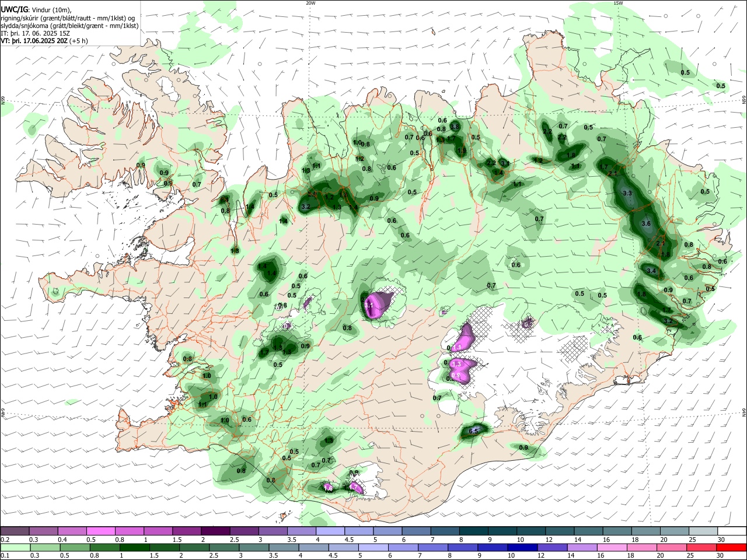
Task: Select the grey-purple swatch labeled 0.2 in the top legend row
Action: point(15,531)
